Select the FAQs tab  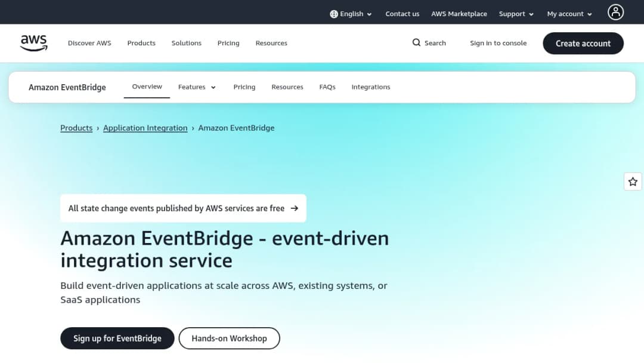point(327,87)
